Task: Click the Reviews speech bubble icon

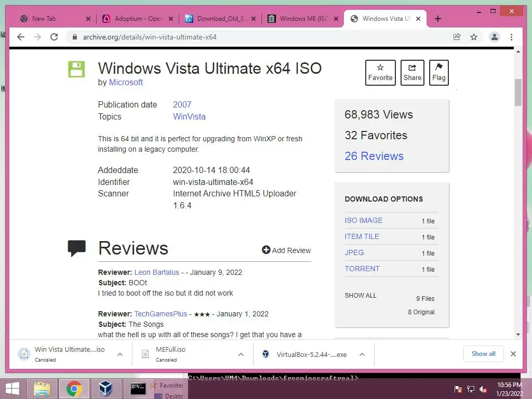Action: click(77, 248)
